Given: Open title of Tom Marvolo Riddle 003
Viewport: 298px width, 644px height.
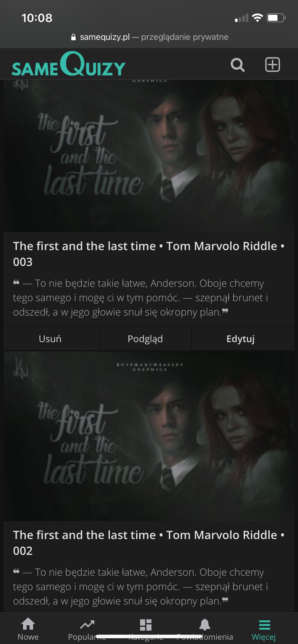Looking at the screenshot, I should [149, 254].
